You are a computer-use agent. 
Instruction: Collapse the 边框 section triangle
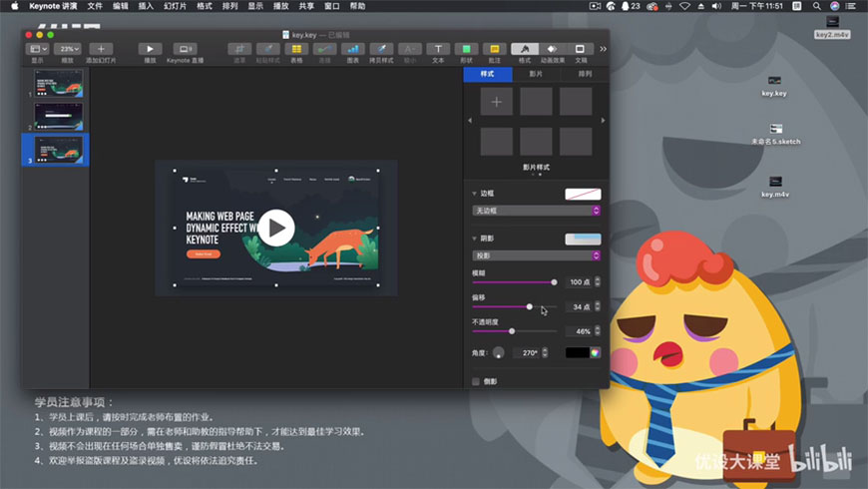pos(475,194)
